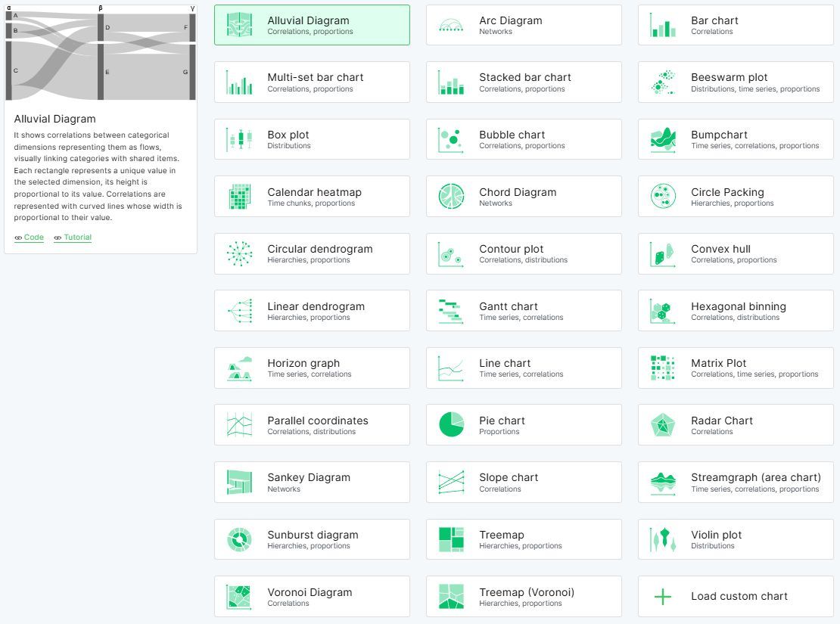Screen dimensions: 840x624
Task: Click 'Distributions' under Violin plot
Action: (713, 546)
